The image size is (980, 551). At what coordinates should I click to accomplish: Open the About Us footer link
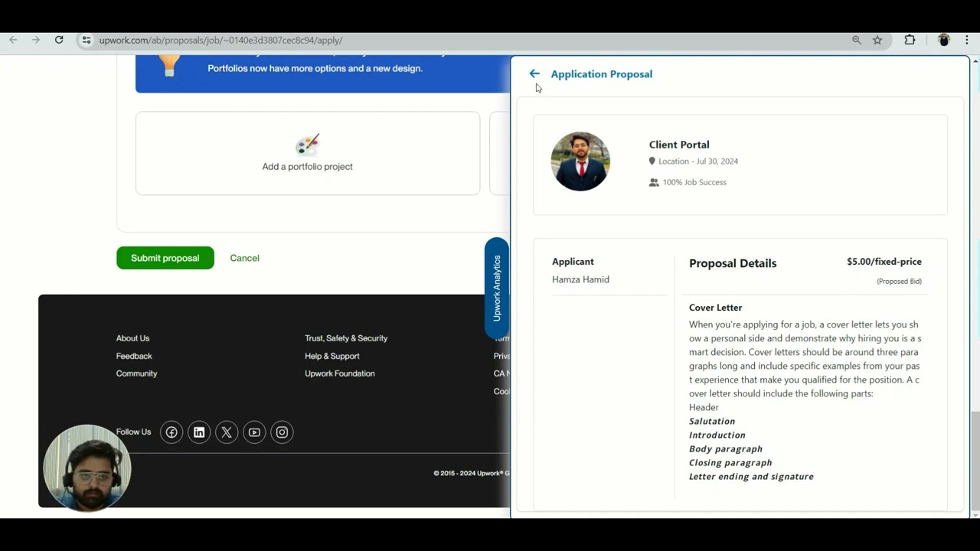pyautogui.click(x=132, y=338)
